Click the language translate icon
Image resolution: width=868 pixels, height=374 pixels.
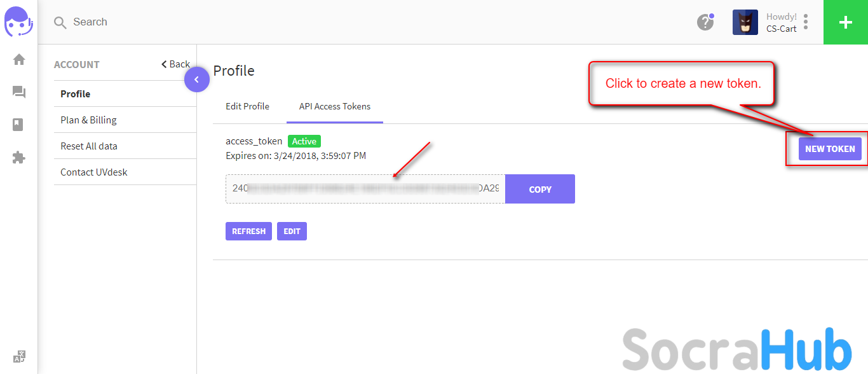(19, 356)
